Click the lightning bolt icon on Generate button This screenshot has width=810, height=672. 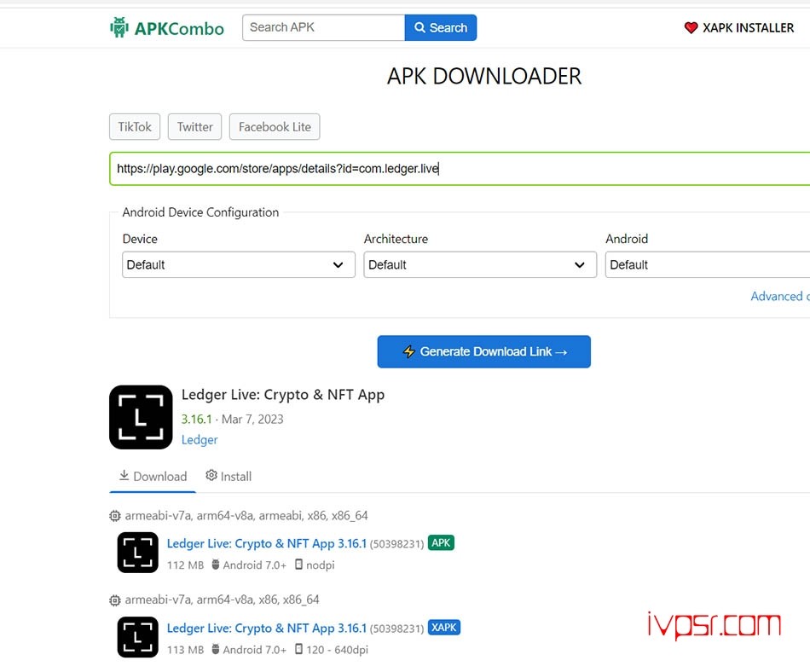coord(408,351)
